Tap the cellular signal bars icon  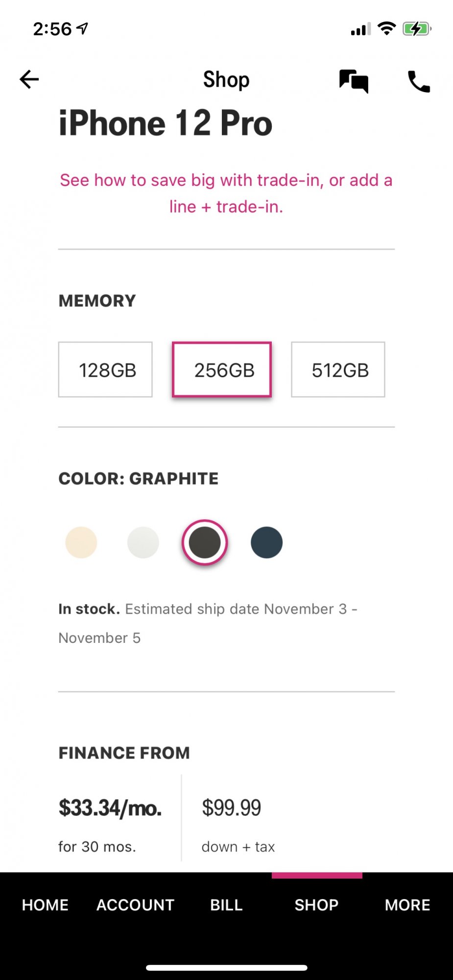pyautogui.click(x=361, y=29)
